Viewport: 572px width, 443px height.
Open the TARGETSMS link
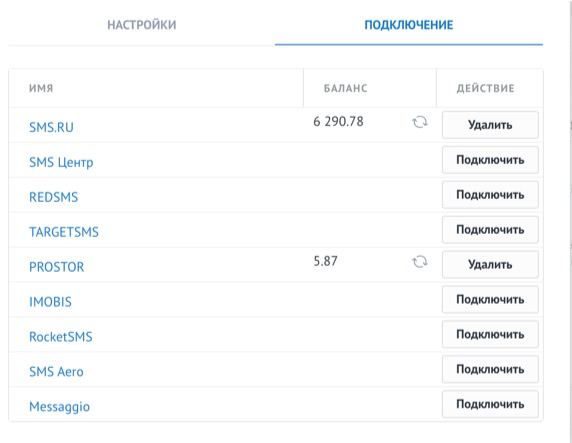coord(64,232)
